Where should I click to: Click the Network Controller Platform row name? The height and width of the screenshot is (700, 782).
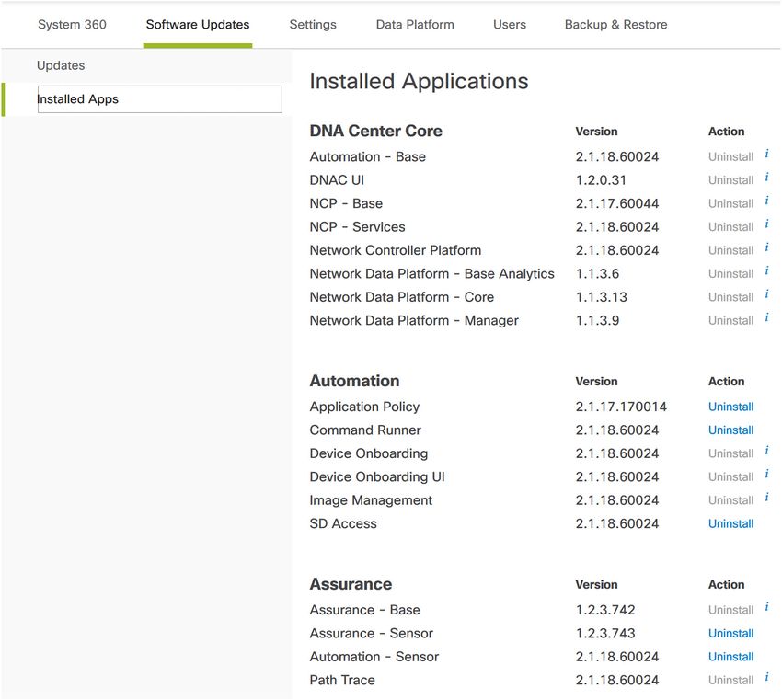coord(396,251)
